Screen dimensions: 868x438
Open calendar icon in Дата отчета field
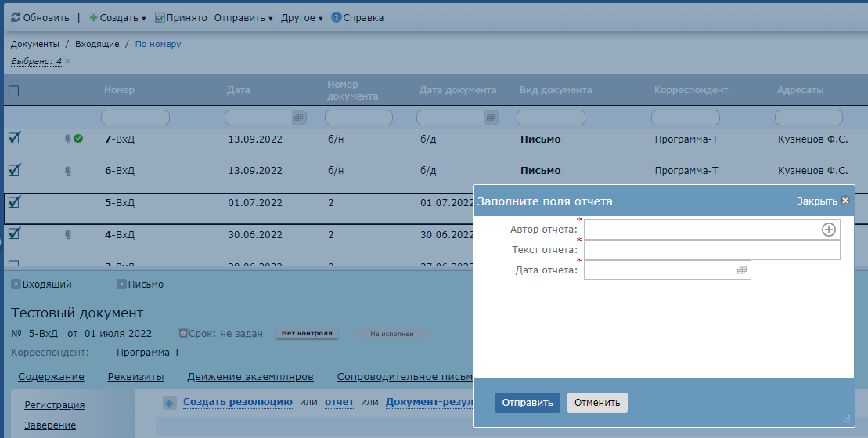[742, 270]
